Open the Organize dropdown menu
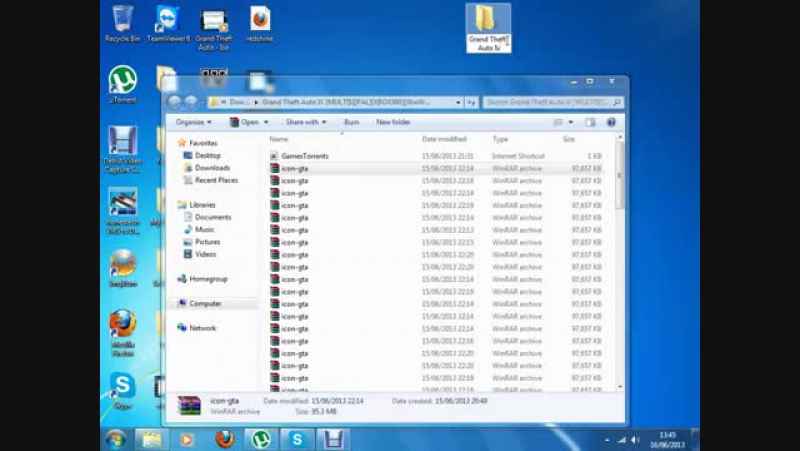Screen dimensions: 800x451 193,122
